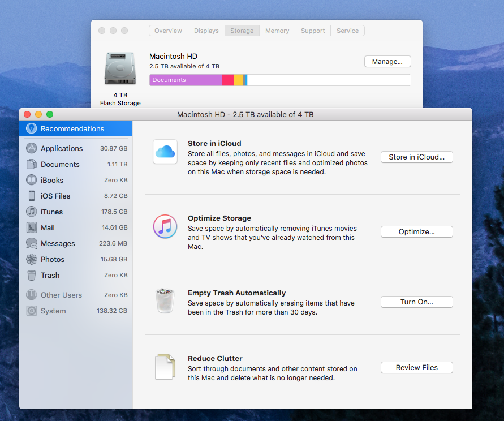Click the Empty Trash Automatically heading
This screenshot has width=504, height=421.
click(x=237, y=293)
